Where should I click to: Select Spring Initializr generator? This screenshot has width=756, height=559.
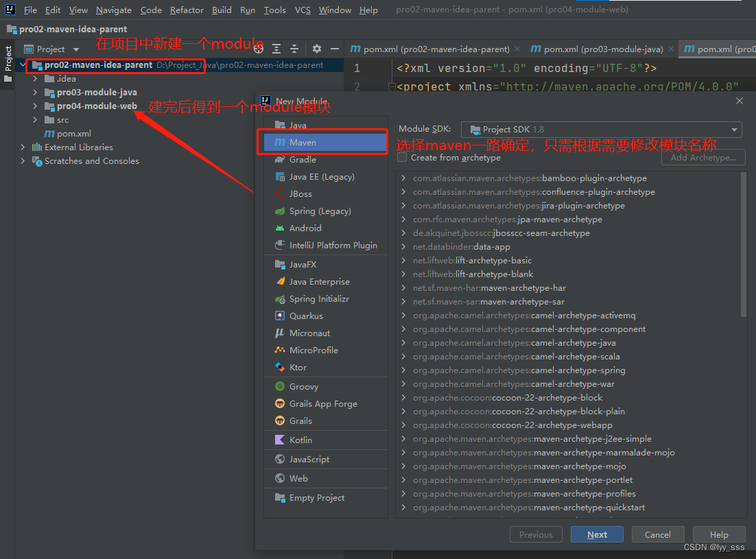(326, 299)
